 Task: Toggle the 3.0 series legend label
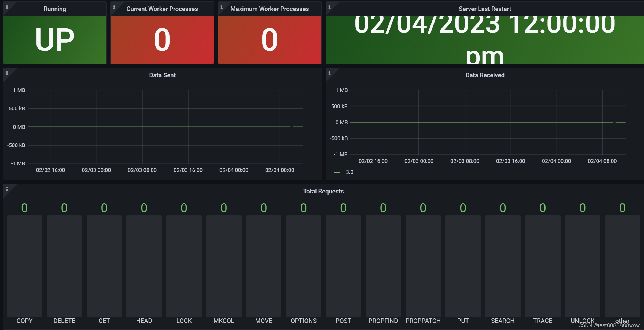click(349, 172)
